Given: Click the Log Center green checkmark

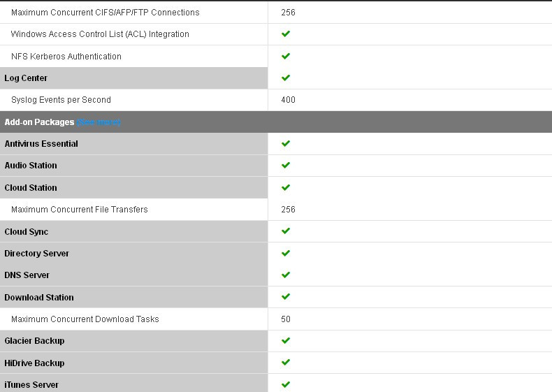Looking at the screenshot, I should (286, 78).
